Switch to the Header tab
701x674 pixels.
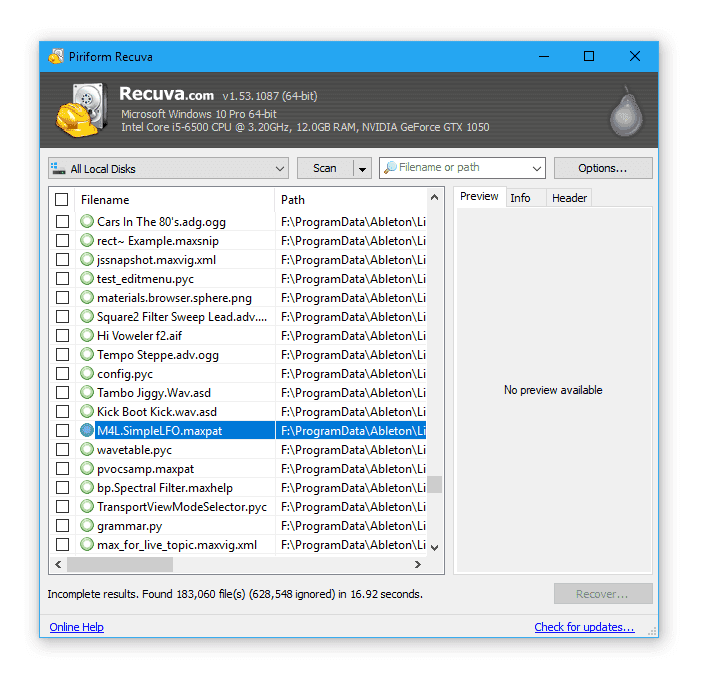[x=569, y=198]
